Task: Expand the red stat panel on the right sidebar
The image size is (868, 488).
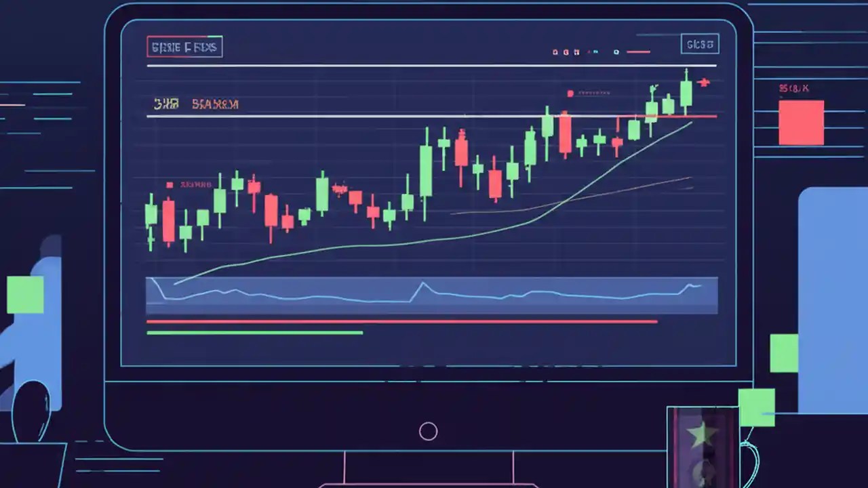Action: [x=802, y=122]
